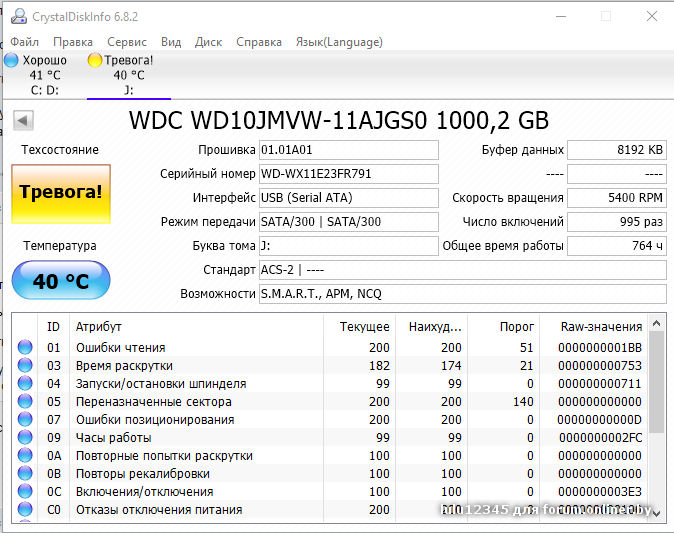Open the Файл menu

(25, 42)
